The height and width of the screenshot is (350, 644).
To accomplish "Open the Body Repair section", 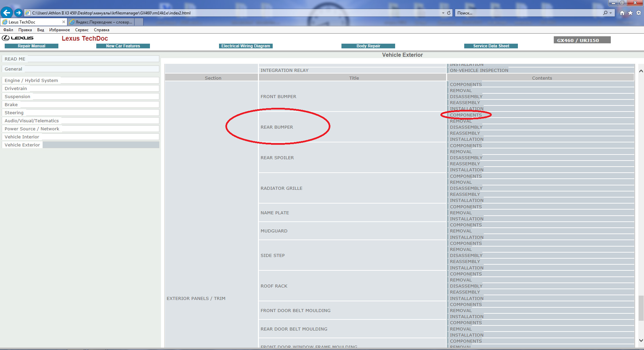I will click(x=368, y=46).
